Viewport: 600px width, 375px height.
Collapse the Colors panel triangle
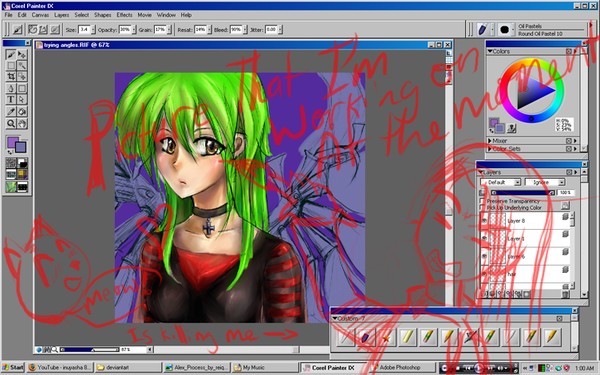pos(489,51)
